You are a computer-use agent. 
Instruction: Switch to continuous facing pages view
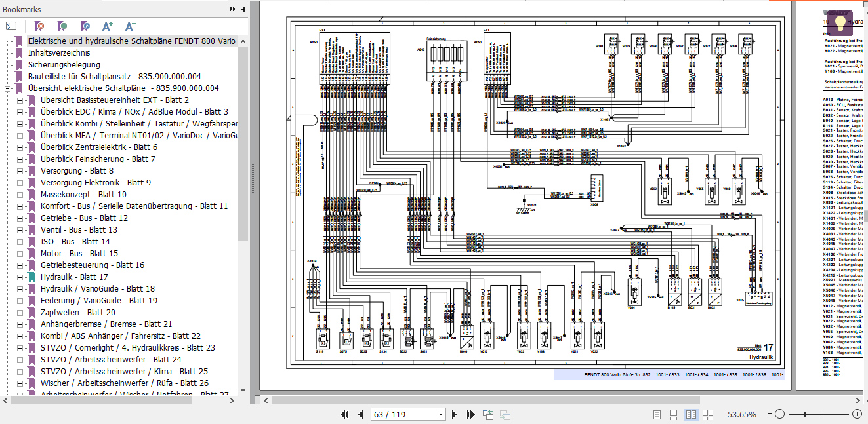[x=708, y=414]
